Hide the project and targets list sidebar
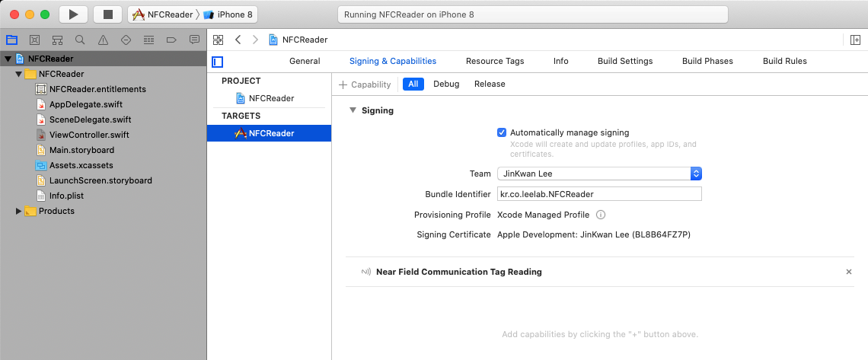 point(218,62)
